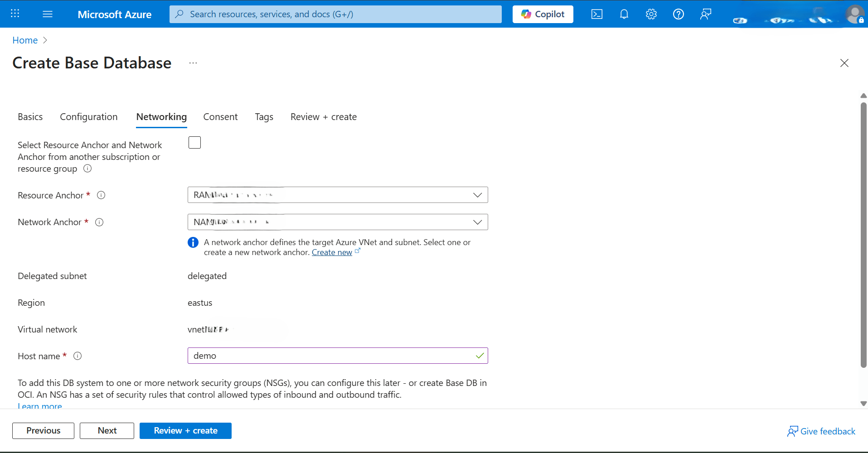
Task: Click the app launcher grid icon
Action: click(x=15, y=14)
